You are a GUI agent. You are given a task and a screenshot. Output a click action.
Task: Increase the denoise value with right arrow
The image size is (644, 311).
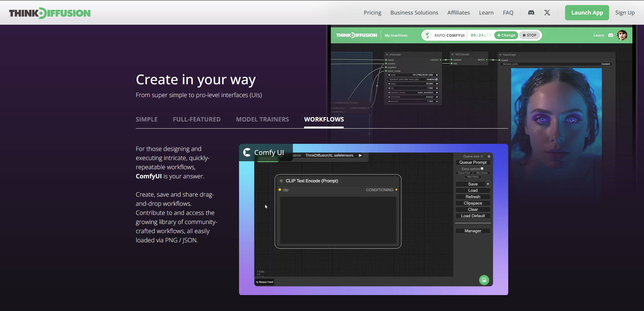(437, 101)
